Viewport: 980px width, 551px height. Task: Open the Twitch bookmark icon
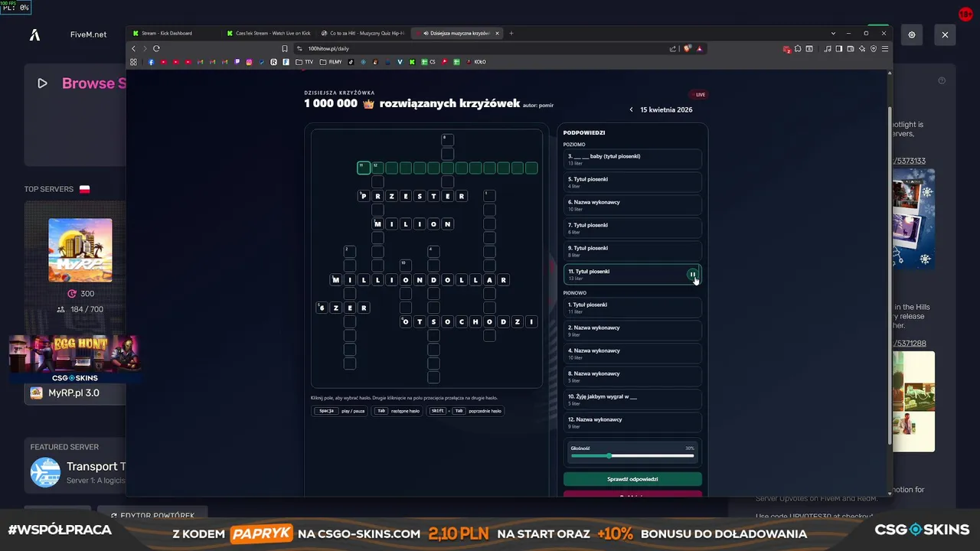237,62
